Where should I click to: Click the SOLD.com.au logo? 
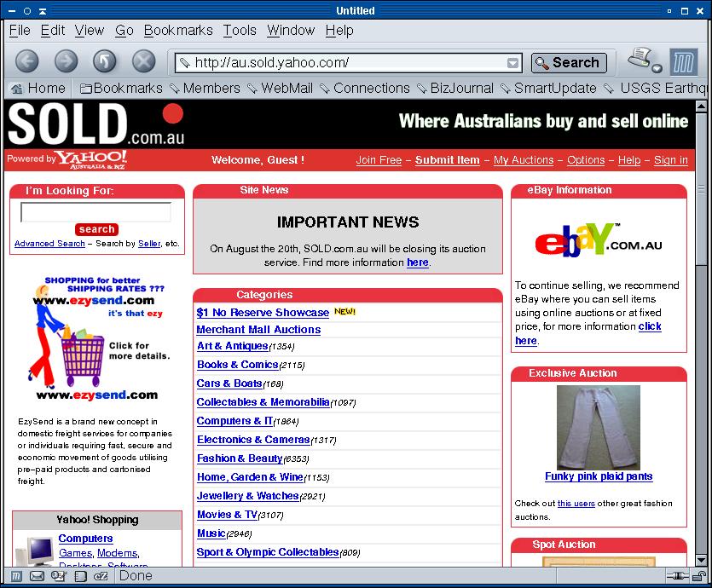pyautogui.click(x=96, y=124)
